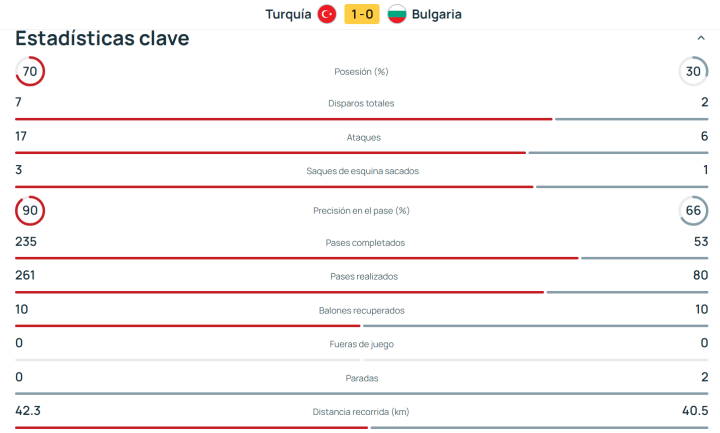This screenshot has width=720, height=433.
Task: Click the Posesión (%) label
Action: pos(361,72)
